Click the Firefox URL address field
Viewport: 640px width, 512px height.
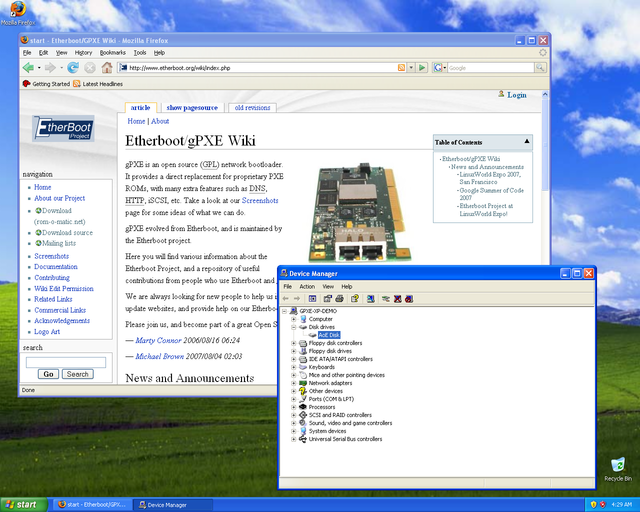pos(257,68)
